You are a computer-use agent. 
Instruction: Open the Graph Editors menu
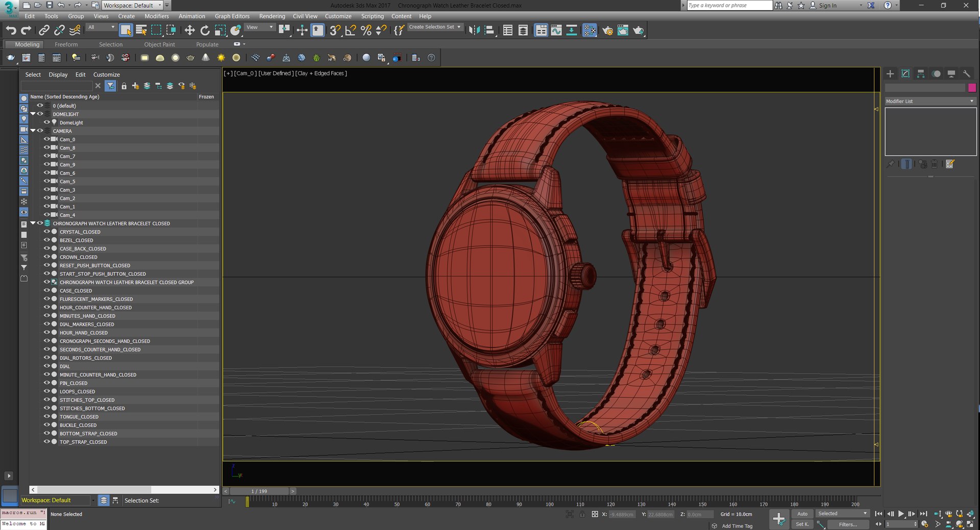click(232, 16)
